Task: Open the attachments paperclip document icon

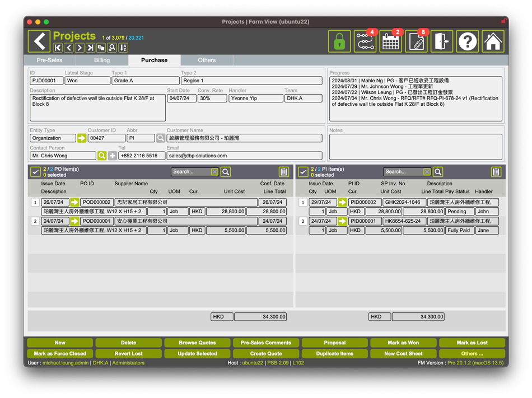Action: pyautogui.click(x=416, y=42)
